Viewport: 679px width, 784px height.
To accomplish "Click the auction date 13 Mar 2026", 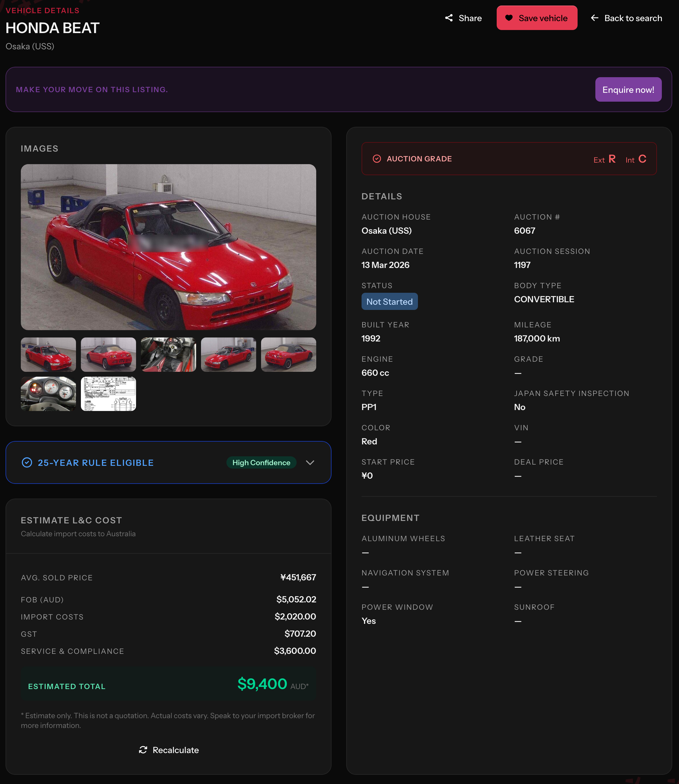I will pyautogui.click(x=385, y=265).
